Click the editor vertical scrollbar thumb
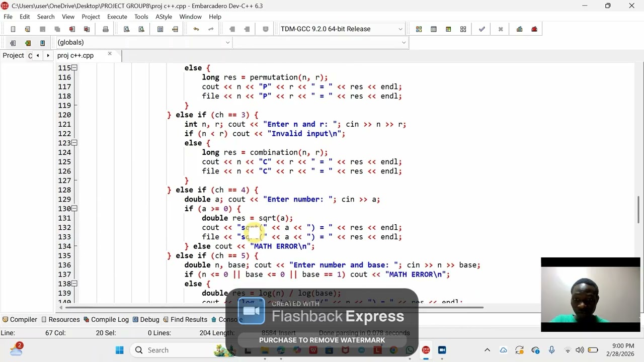The height and width of the screenshot is (362, 644). (x=639, y=209)
